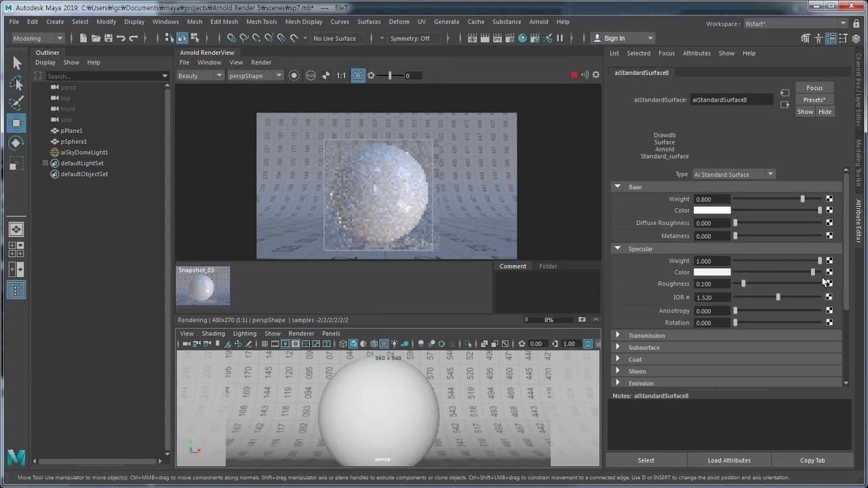Click the 1:1 zoom in RenderView
Viewport: 868px width, 488px height.
click(341, 75)
